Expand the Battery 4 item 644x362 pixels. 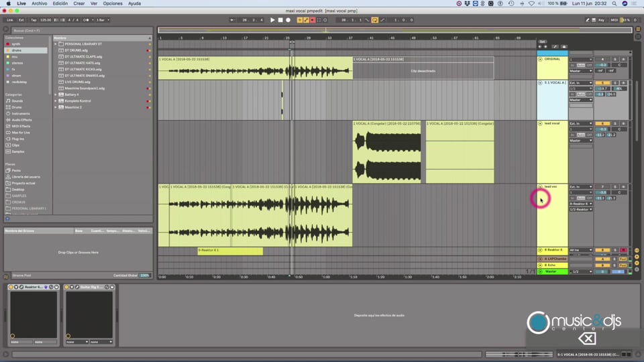click(56, 95)
